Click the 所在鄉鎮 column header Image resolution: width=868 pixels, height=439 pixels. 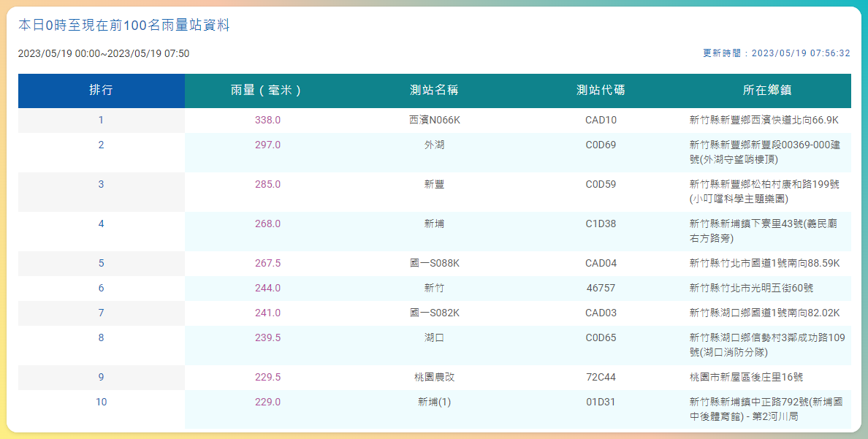[767, 91]
